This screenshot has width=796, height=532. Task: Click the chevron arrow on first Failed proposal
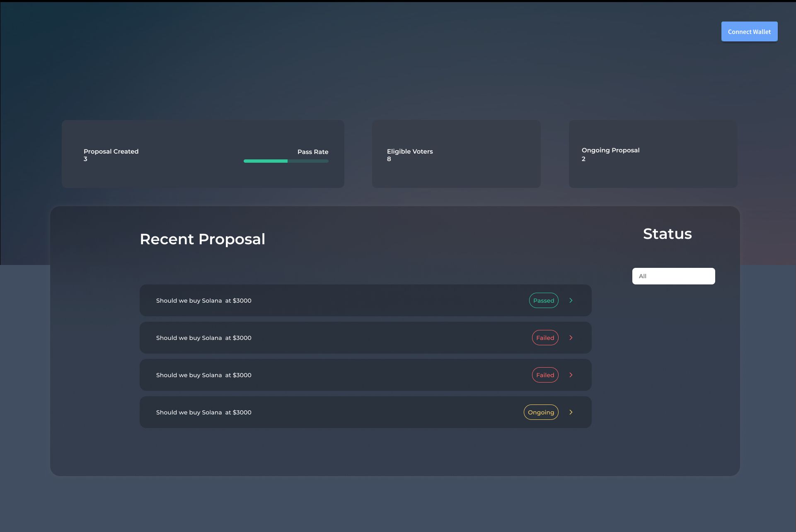571,337
